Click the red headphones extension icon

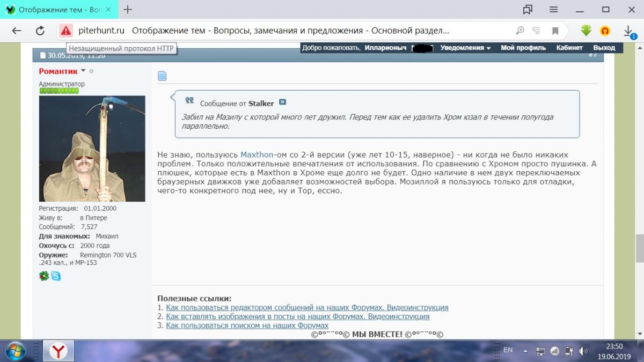(x=605, y=31)
